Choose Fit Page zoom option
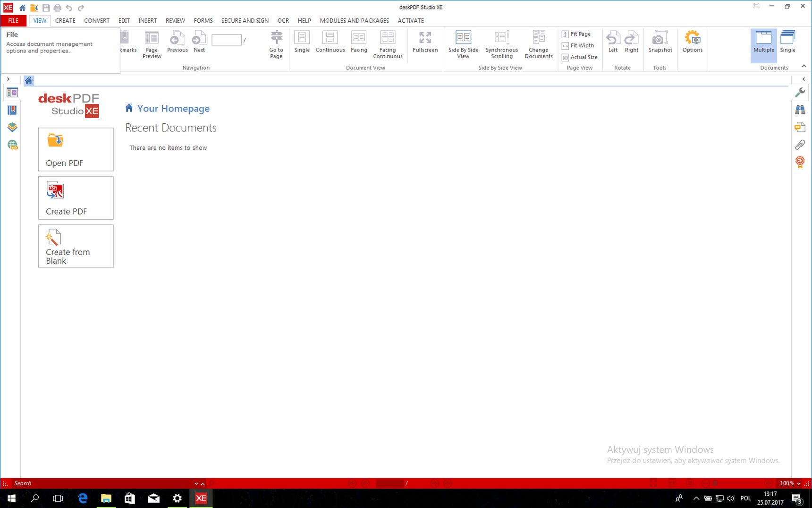812x508 pixels. (576, 34)
